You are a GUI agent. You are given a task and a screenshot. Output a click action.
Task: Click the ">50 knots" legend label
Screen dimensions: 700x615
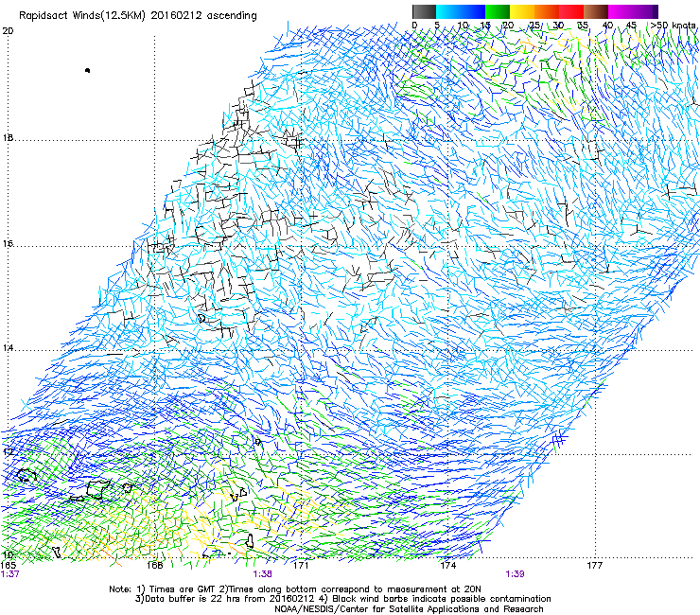pos(673,25)
